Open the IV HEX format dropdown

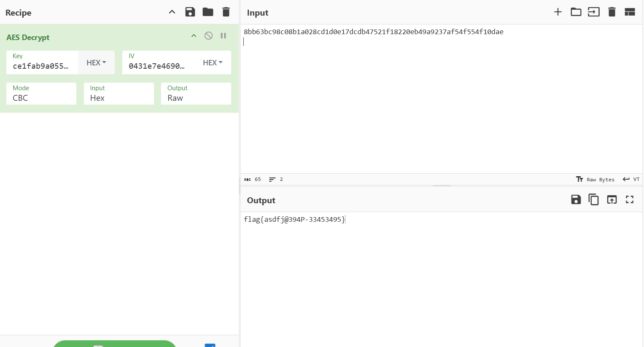click(213, 62)
